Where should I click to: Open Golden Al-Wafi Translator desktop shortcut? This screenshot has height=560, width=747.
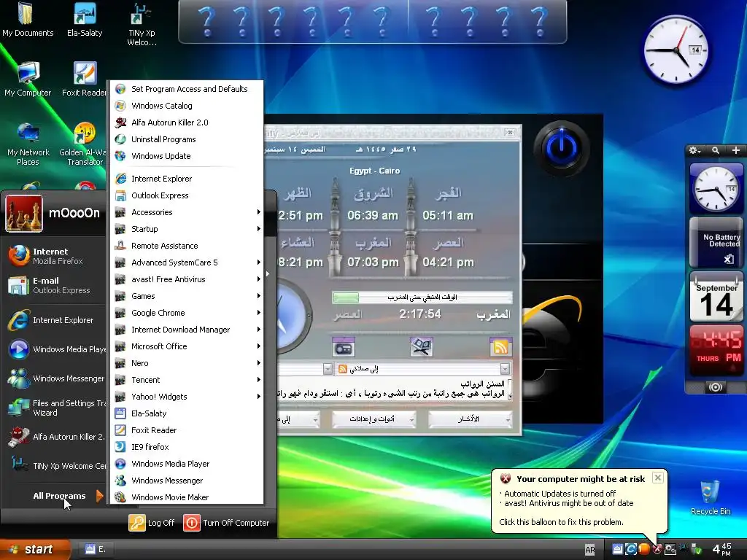[83, 144]
